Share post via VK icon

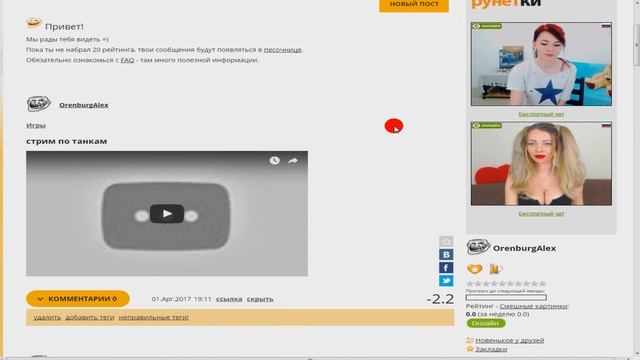[x=446, y=254]
